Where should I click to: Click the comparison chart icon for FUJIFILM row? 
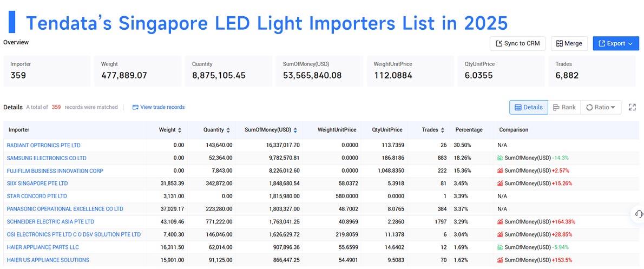pos(500,171)
